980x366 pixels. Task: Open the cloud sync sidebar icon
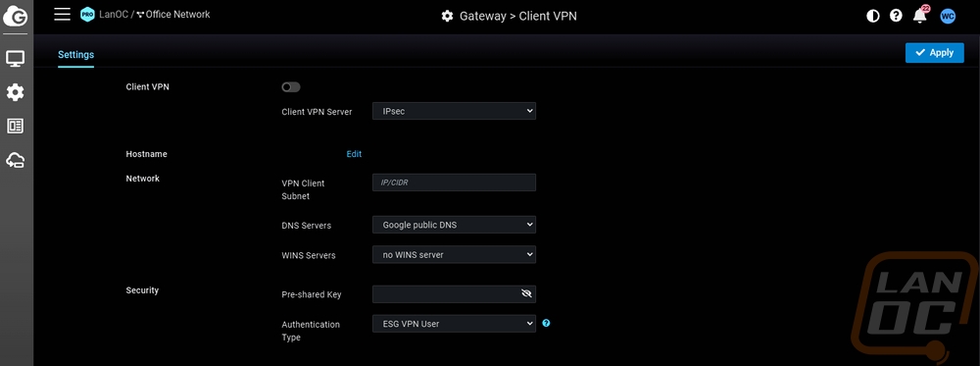coord(15,161)
